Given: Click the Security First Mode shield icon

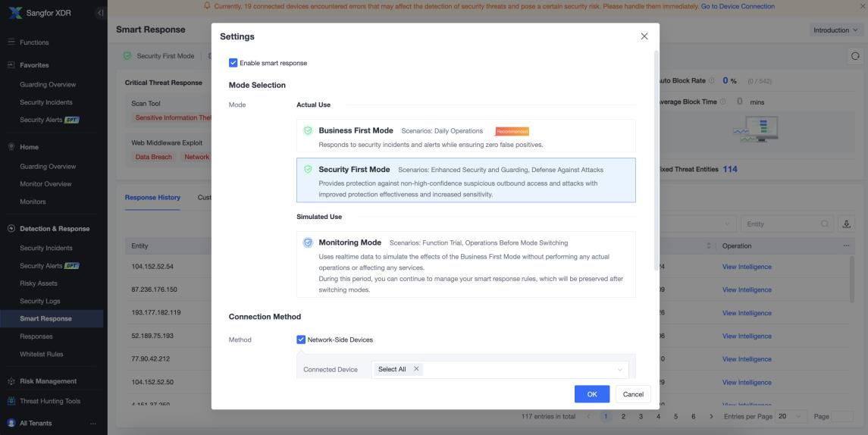Looking at the screenshot, I should [x=309, y=169].
